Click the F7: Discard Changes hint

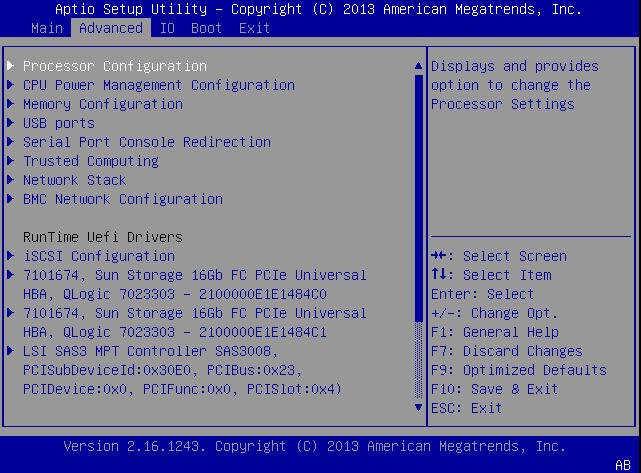(507, 351)
